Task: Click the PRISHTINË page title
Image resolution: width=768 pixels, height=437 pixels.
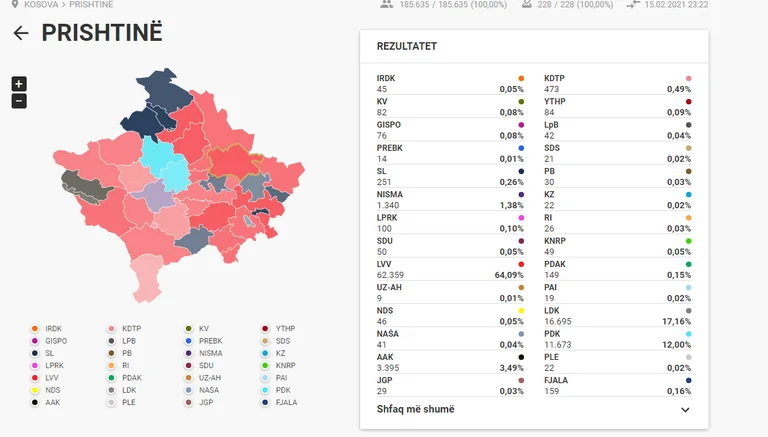Action: 102,33
